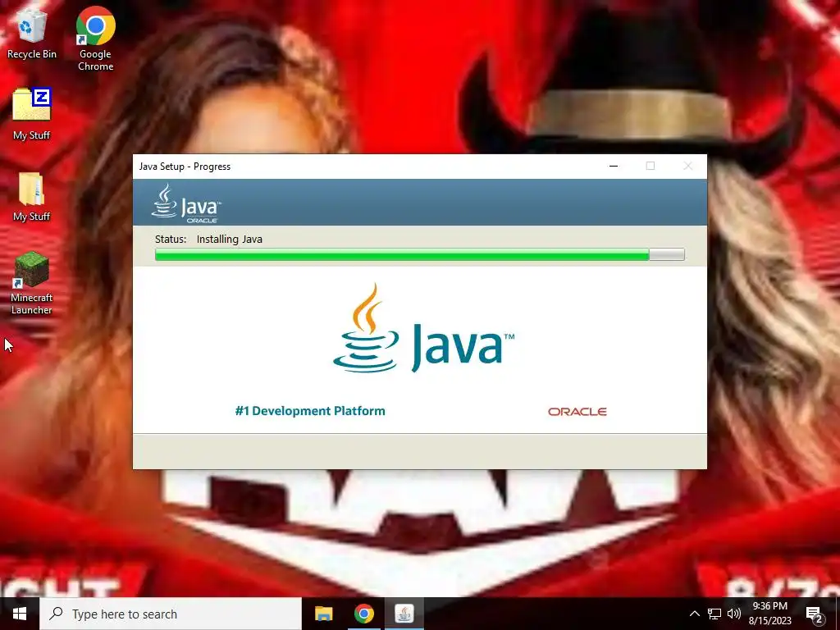Select the Minecraft Launcher desktop shortcut
Viewport: 840px width, 630px height.
pos(32,283)
